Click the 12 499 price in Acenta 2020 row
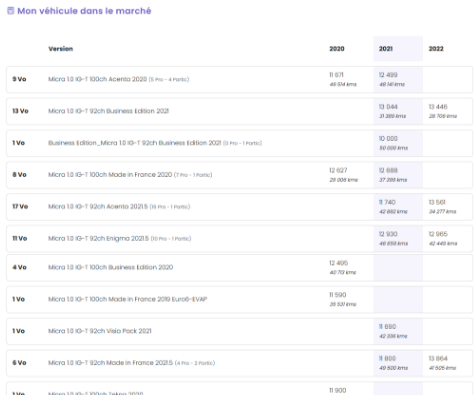Viewport: 476px width, 395px height. (x=388, y=75)
